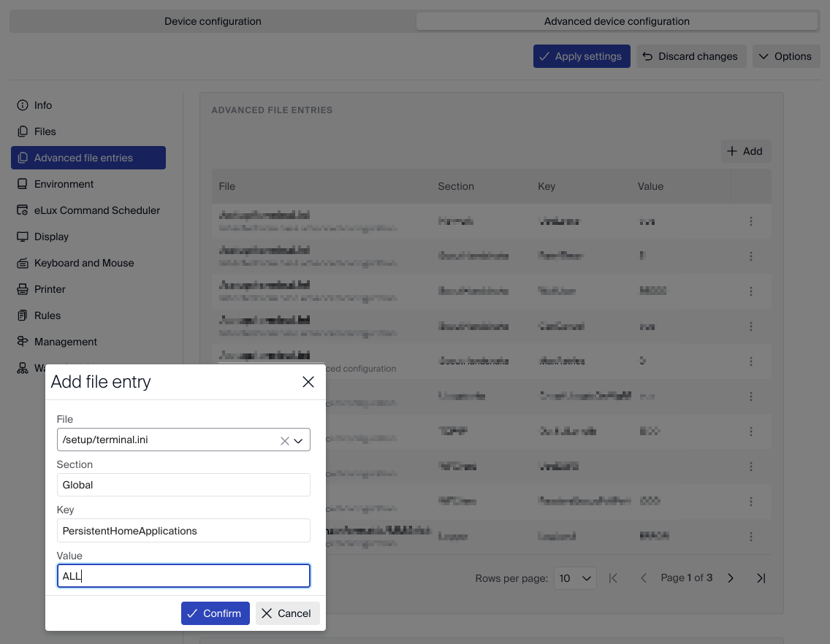The height and width of the screenshot is (644, 830).
Task: Go to the next page arrow
Action: point(731,578)
